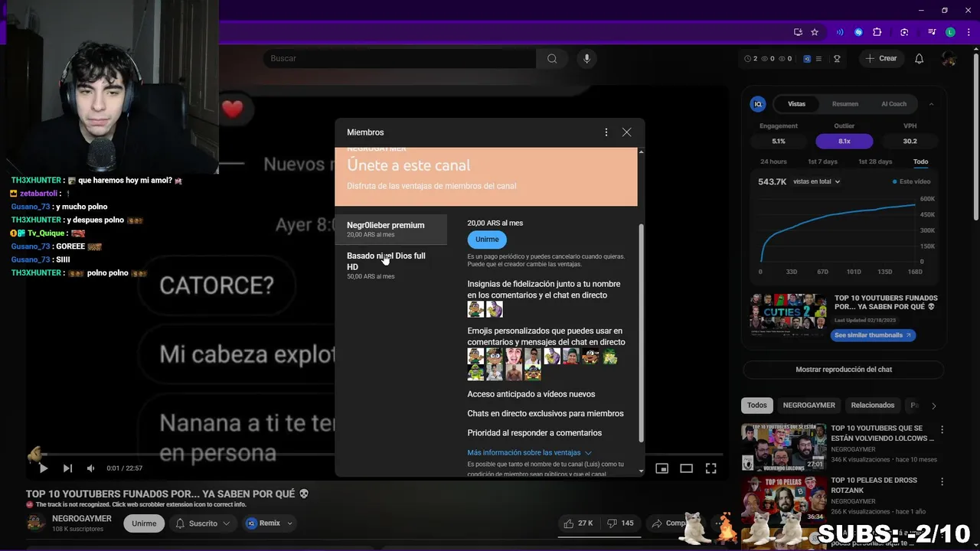Like the video with 27 K likes
Image resolution: width=980 pixels, height=551 pixels.
click(579, 523)
